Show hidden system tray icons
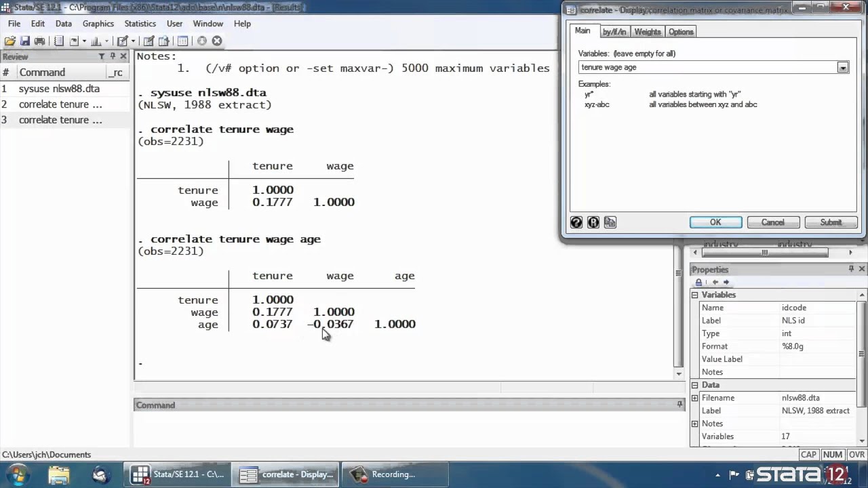 tap(718, 474)
